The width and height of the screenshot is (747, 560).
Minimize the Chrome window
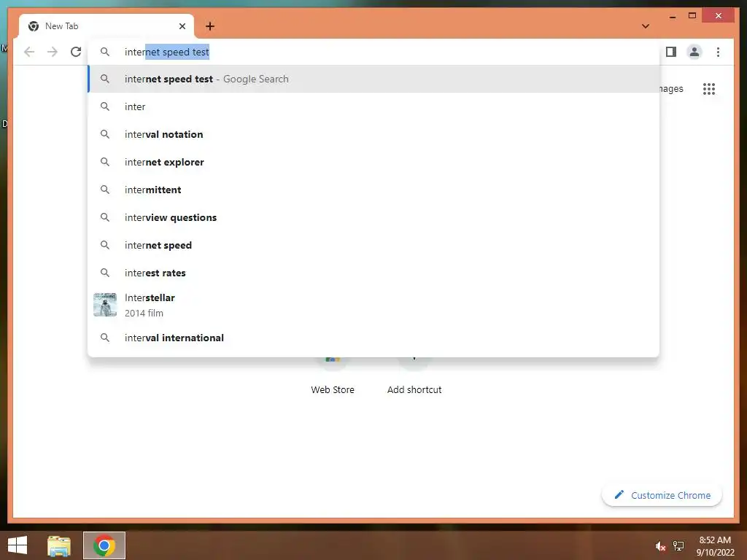tap(672, 16)
